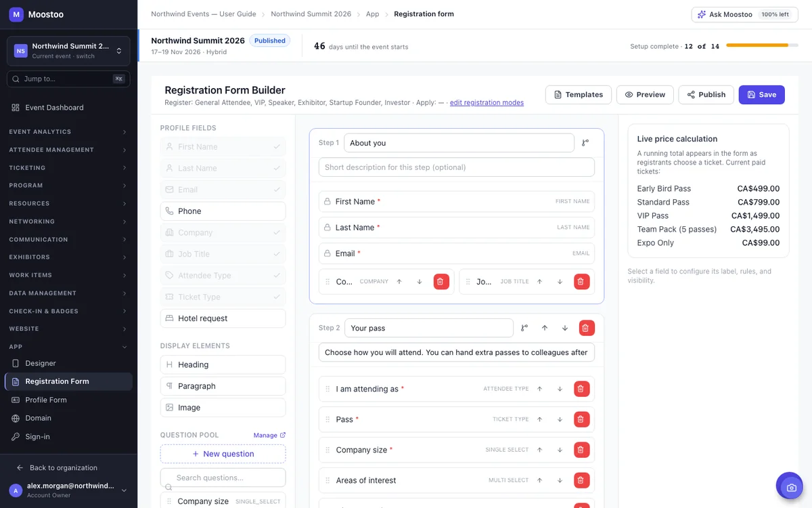Open the Northwind Summit event switcher
This screenshot has height=508, width=812.
(68, 51)
